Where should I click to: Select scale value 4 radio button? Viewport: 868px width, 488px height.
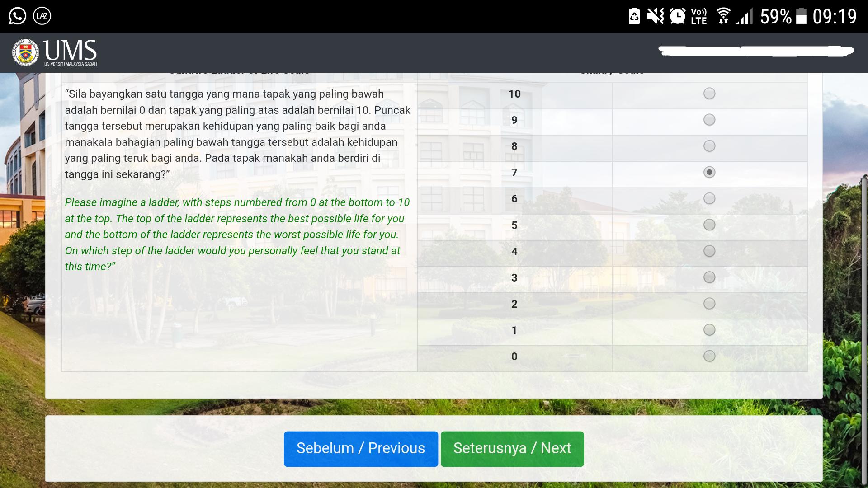point(709,251)
